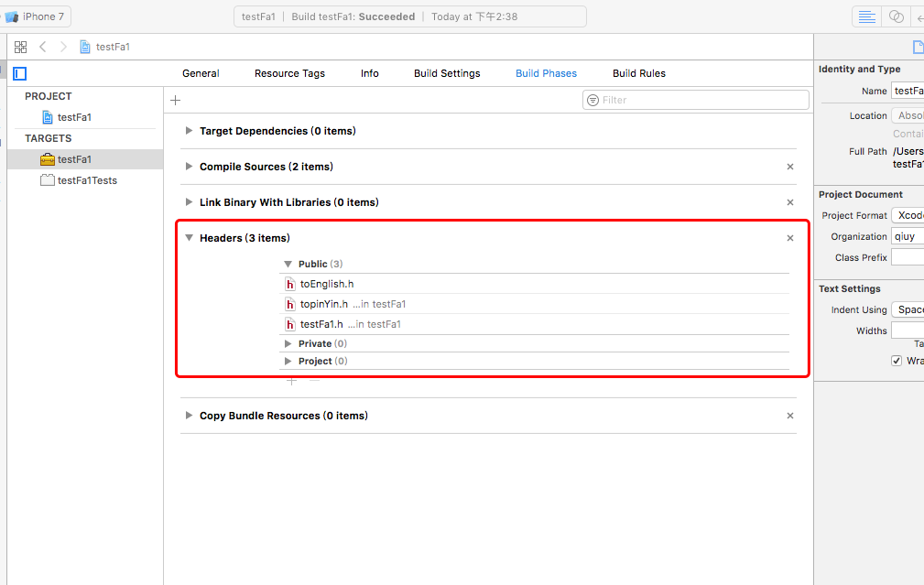Delete the Headers phase
Viewport: 924px width, 585px height.
[x=790, y=238]
